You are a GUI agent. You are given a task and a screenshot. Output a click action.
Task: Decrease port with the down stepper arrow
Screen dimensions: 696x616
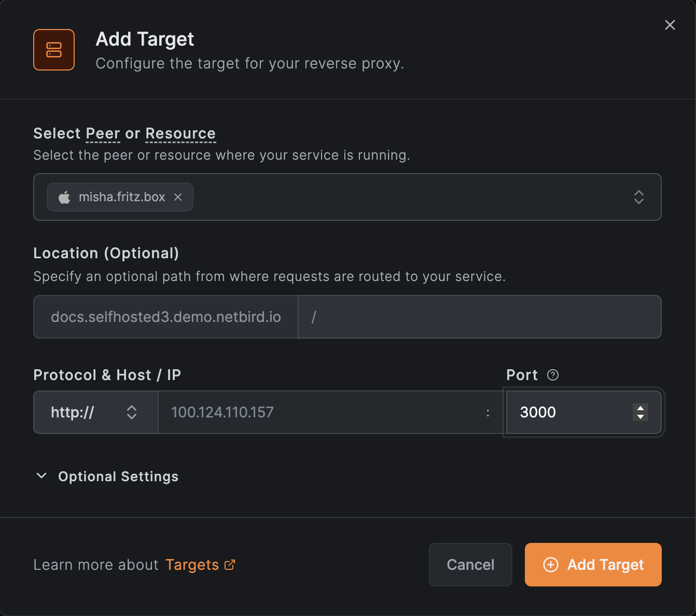pyautogui.click(x=641, y=416)
